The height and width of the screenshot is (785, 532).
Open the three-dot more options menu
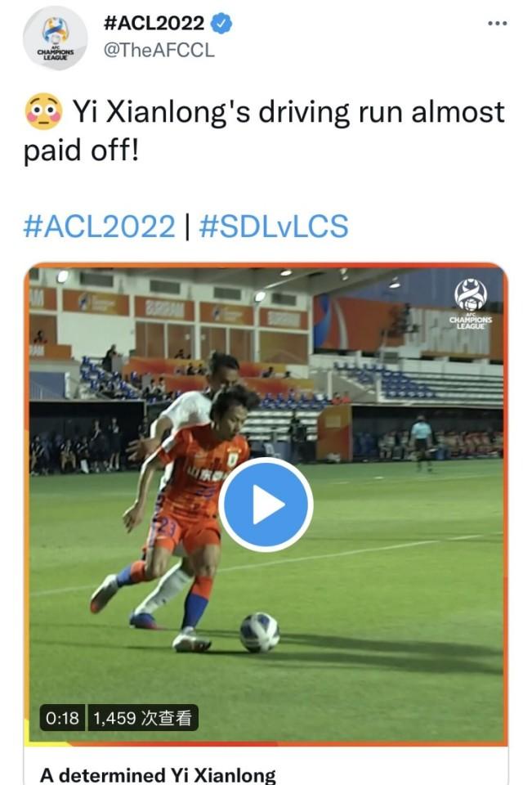tap(498, 24)
